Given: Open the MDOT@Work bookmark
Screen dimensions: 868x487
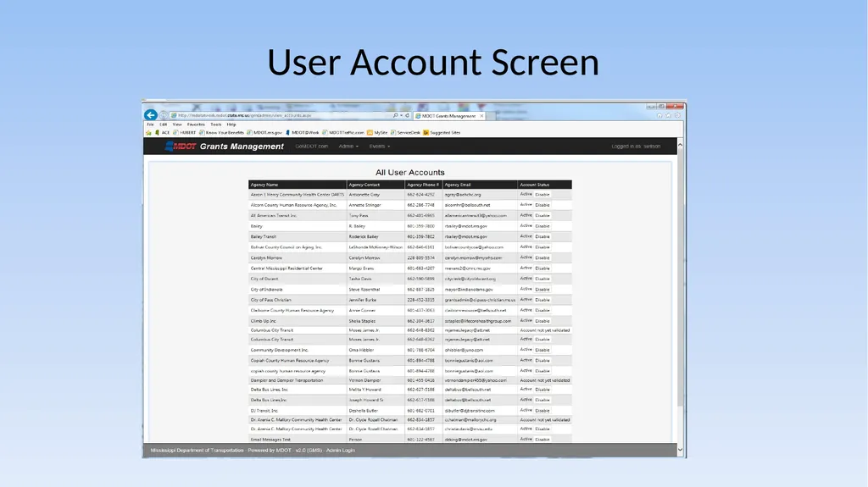Looking at the screenshot, I should point(303,133).
